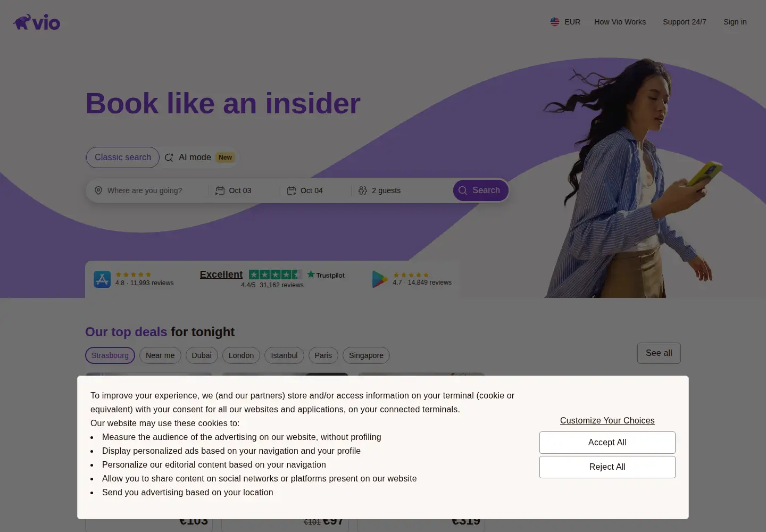Screen dimensions: 766x532
Task: Select the Paris deals chip
Action: [323, 355]
